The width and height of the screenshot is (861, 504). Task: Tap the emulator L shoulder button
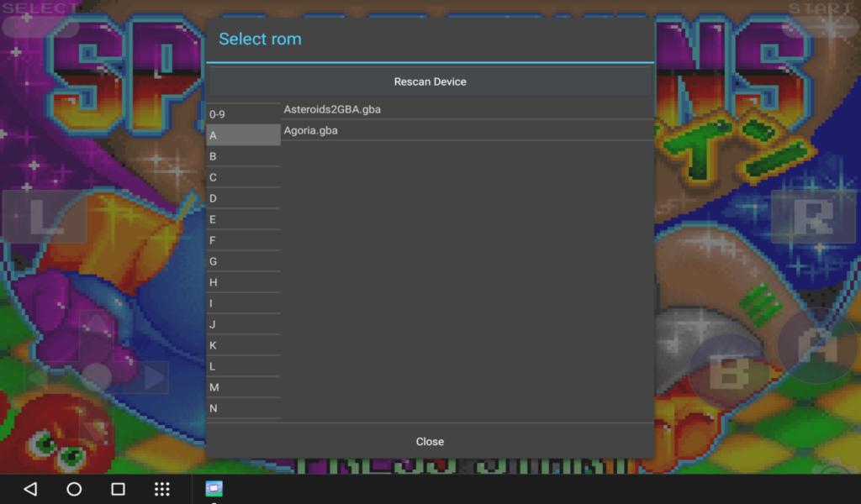[45, 216]
